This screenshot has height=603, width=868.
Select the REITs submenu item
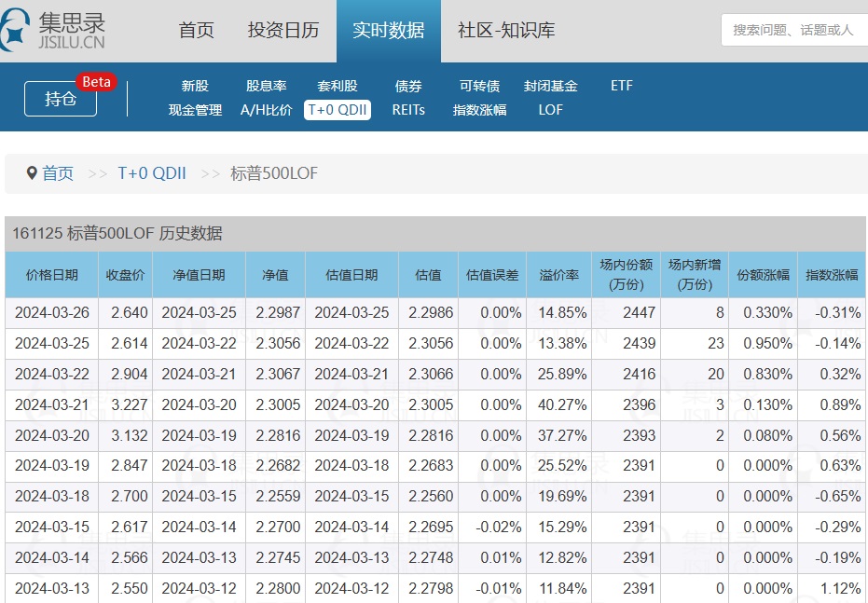point(408,110)
